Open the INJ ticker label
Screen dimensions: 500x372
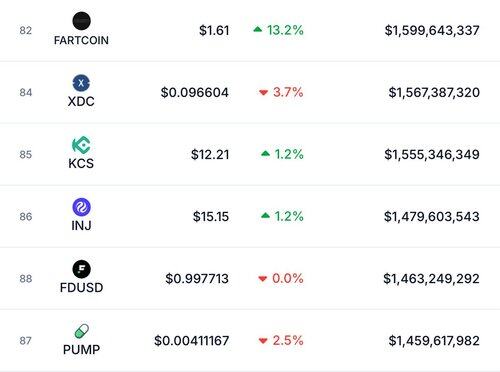(81, 226)
